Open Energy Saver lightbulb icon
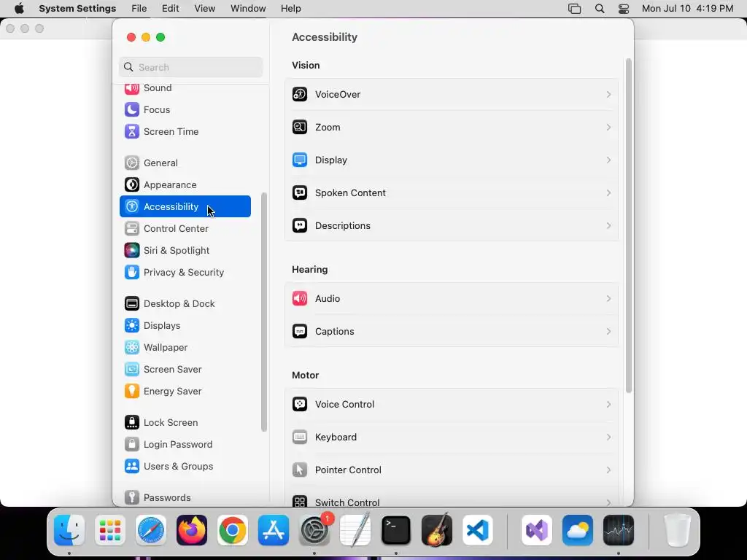This screenshot has height=560, width=747. click(x=132, y=392)
